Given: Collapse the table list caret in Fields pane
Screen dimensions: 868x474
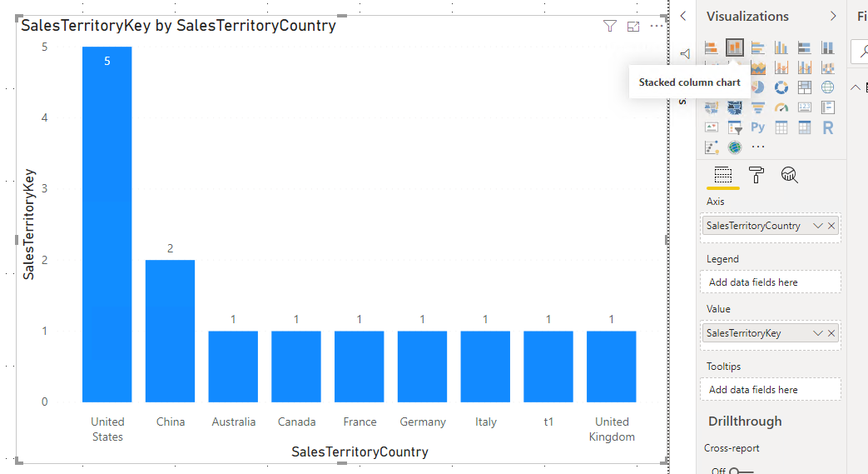Looking at the screenshot, I should pyautogui.click(x=856, y=87).
